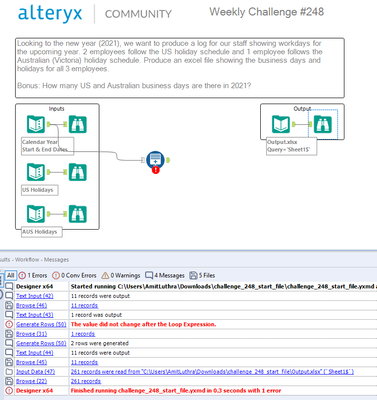This screenshot has width=377, height=400.
Task: Filter results by 5 Files
Action: click(202, 276)
